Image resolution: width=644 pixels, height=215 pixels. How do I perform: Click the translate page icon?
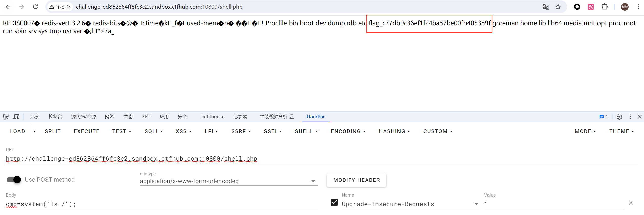point(546,7)
